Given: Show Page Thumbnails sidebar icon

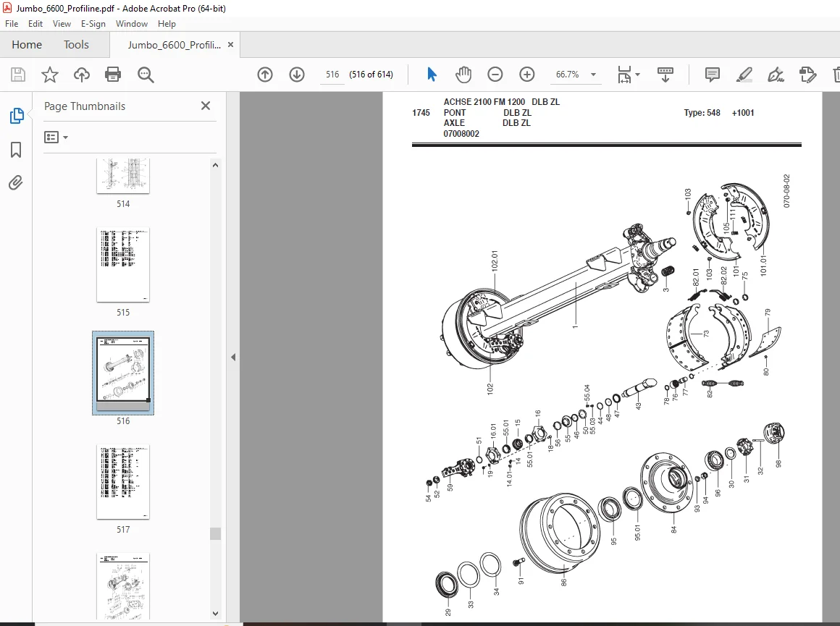Looking at the screenshot, I should [17, 116].
